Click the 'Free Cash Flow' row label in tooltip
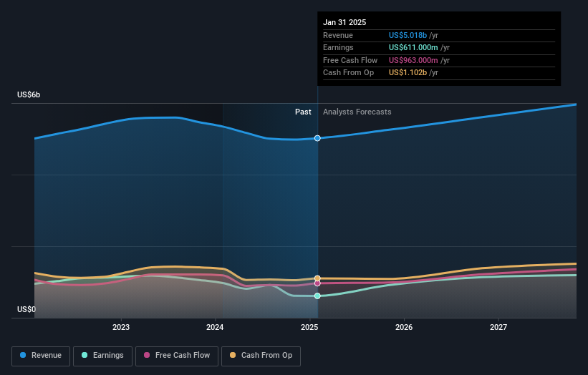This screenshot has height=375, width=588. 350,60
